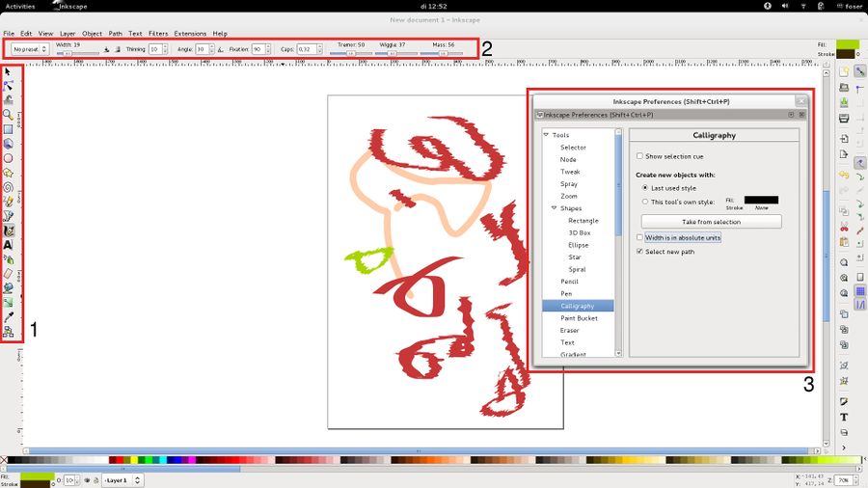Click the Selector arrow tool
The height and width of the screenshot is (488, 868).
coord(9,71)
